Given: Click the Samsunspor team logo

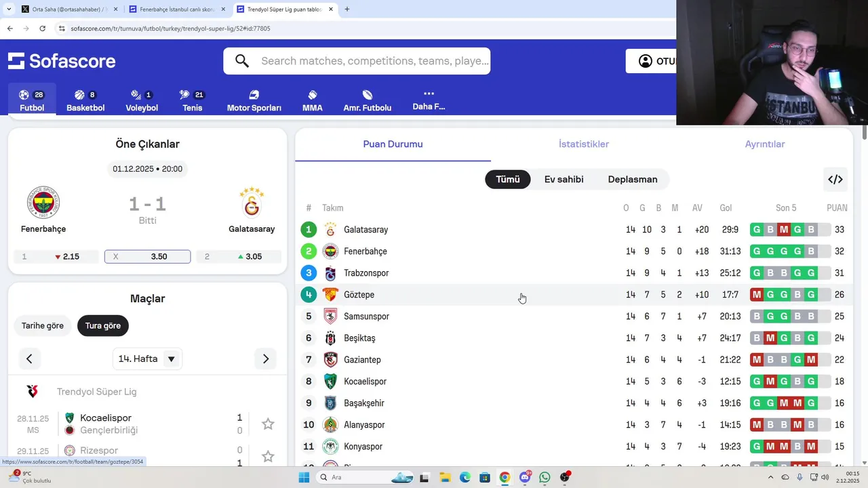Looking at the screenshot, I should [x=330, y=317].
